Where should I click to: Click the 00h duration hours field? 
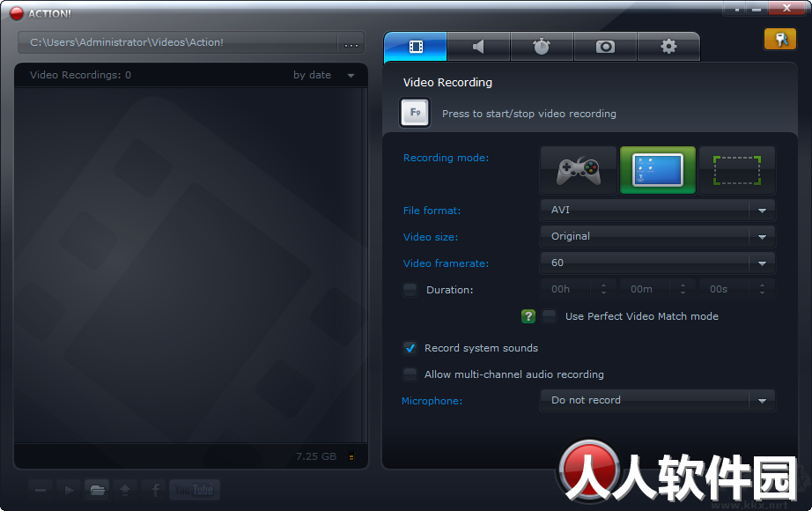tap(578, 289)
